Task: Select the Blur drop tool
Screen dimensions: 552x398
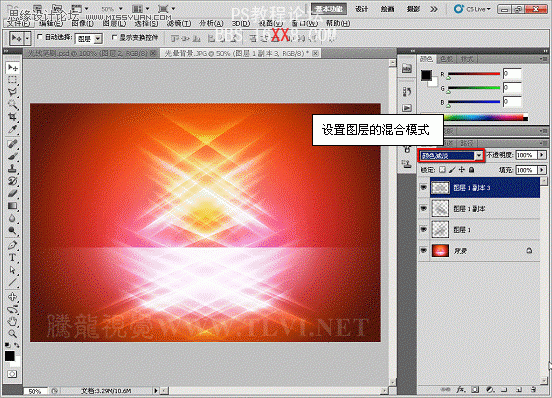Action: (x=13, y=218)
